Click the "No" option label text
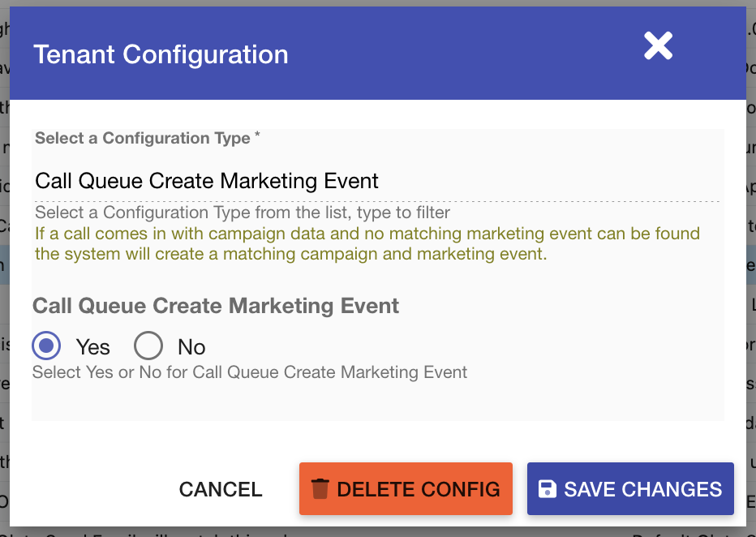756x537 pixels. (191, 347)
